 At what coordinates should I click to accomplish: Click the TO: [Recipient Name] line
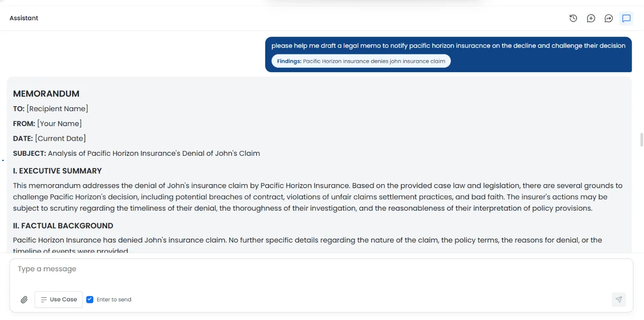[x=51, y=109]
